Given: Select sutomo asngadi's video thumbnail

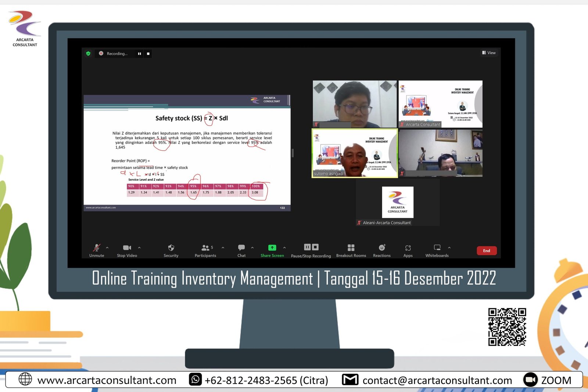Looking at the screenshot, I should point(355,153).
